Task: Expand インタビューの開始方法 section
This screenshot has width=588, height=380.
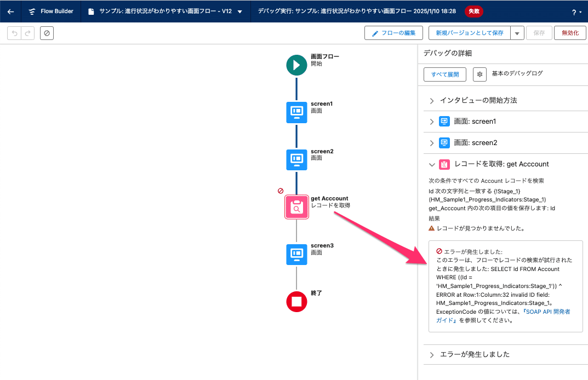Action: point(432,100)
